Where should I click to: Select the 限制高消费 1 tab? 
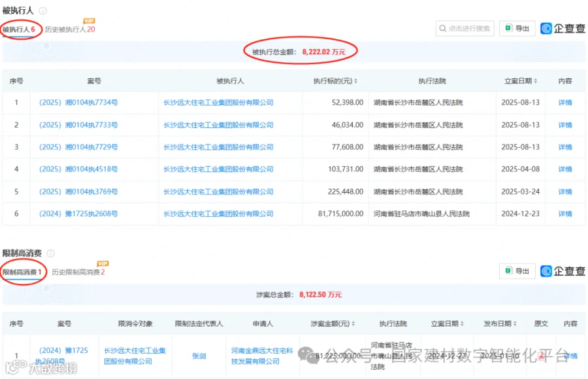click(22, 272)
